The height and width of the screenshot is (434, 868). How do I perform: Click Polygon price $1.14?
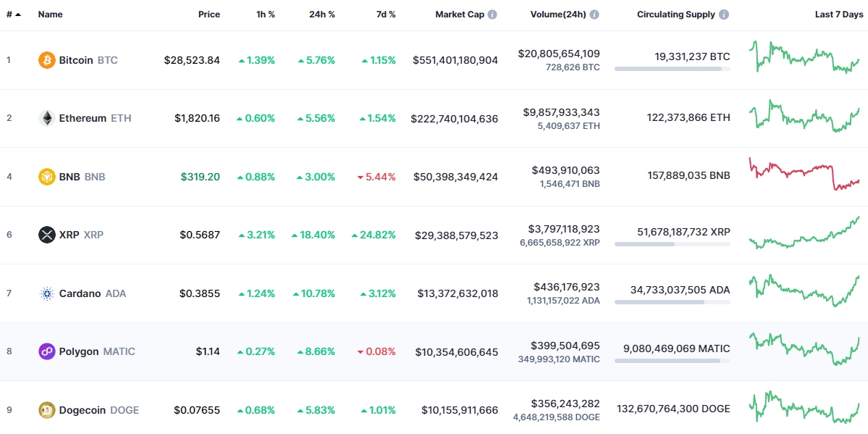pyautogui.click(x=208, y=351)
